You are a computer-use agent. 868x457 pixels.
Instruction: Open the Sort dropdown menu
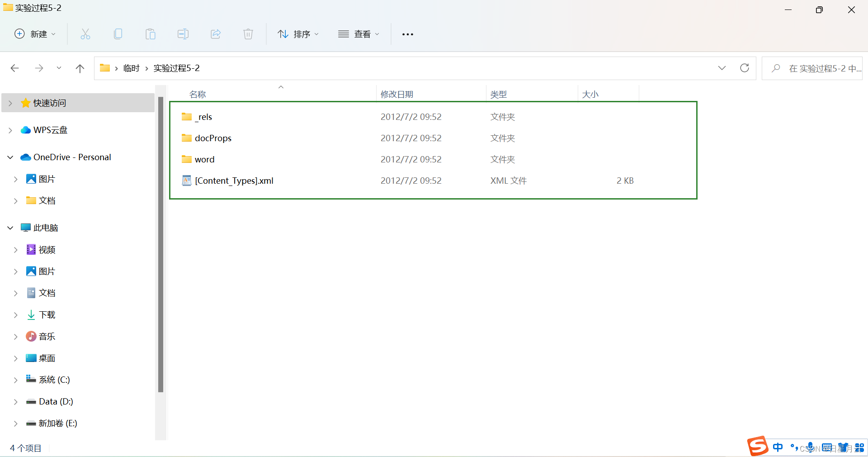[298, 34]
